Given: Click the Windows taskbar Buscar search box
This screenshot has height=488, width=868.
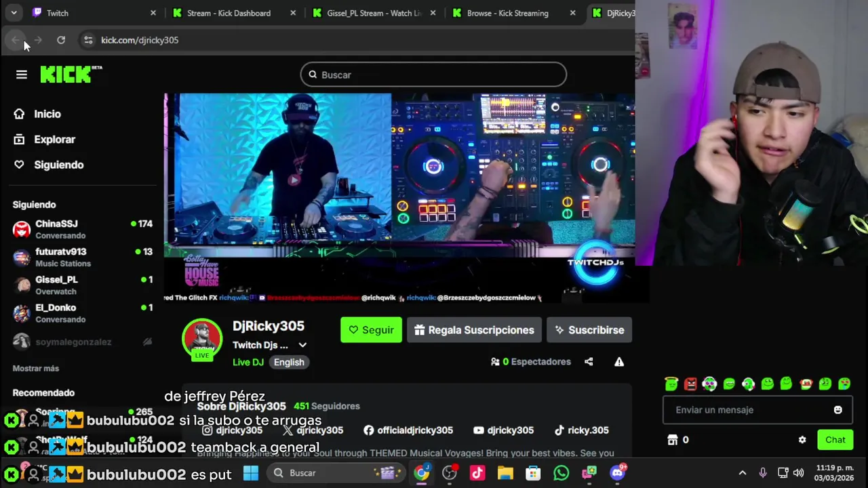Looking at the screenshot, I should coord(336,473).
